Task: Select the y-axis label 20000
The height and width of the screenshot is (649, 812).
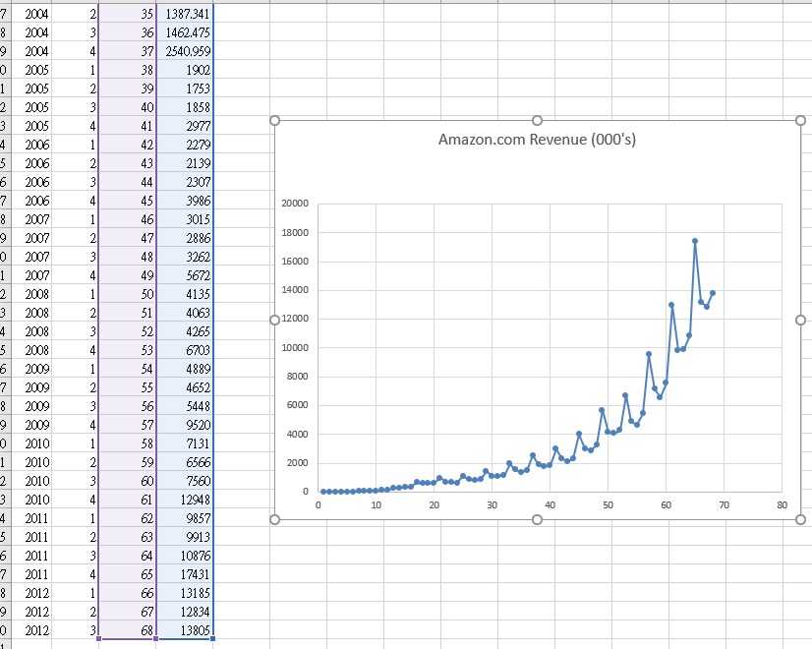Action: tap(295, 204)
